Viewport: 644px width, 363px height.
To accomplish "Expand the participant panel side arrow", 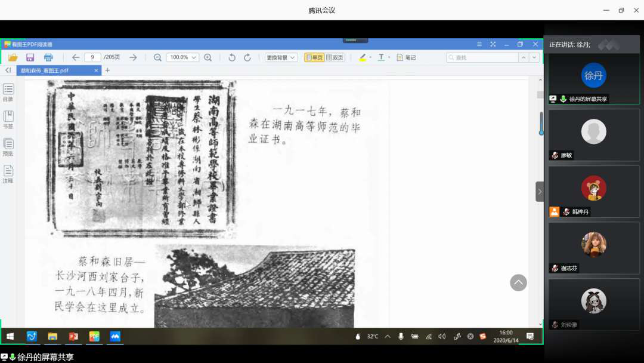I will [540, 192].
